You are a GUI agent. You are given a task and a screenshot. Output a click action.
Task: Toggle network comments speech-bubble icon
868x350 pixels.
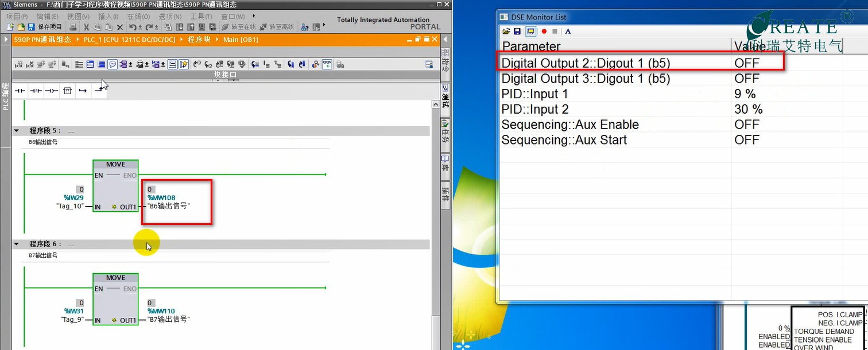(x=113, y=64)
